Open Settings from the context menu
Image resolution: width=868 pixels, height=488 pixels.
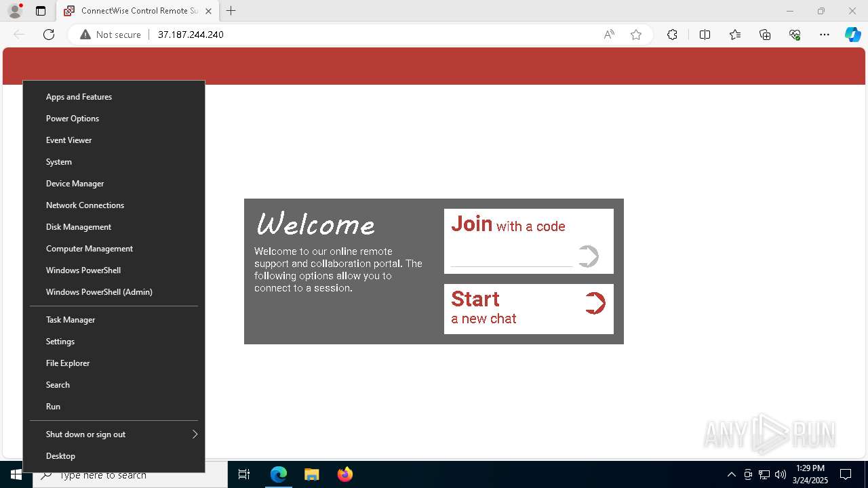[114, 342]
